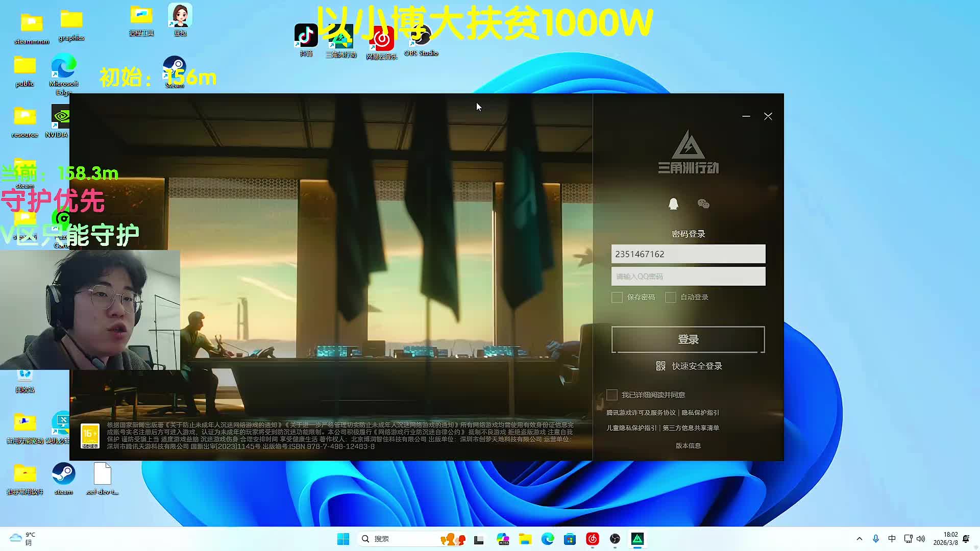
Task: Switch to WeChat login icon
Action: point(703,204)
